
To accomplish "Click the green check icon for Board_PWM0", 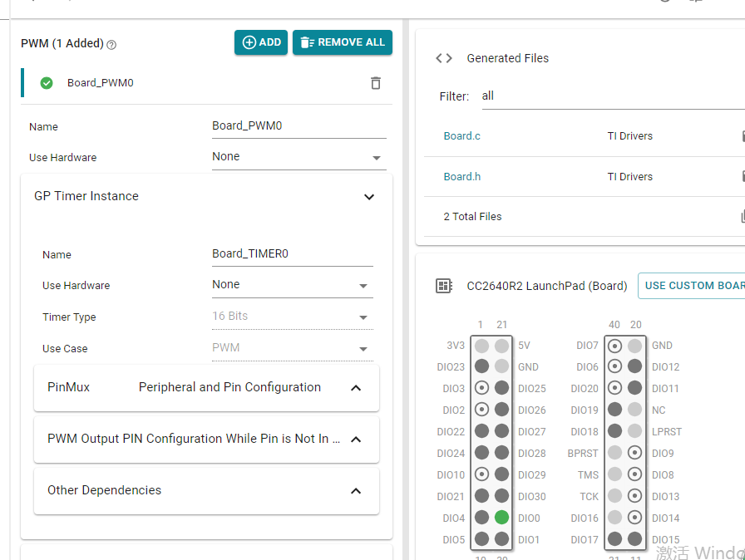I will click(x=47, y=83).
